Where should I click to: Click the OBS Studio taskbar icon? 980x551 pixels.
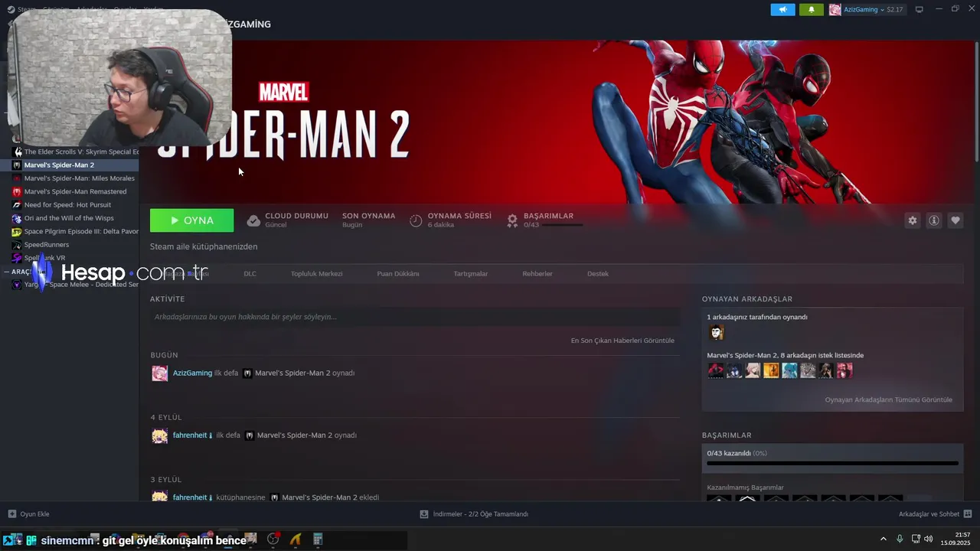[x=273, y=540]
